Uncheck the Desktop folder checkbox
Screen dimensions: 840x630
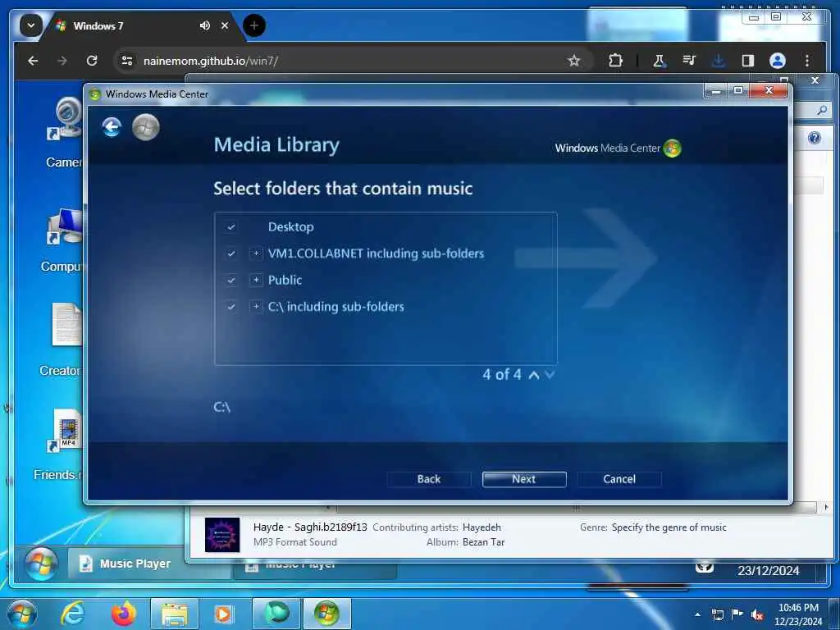coord(231,227)
